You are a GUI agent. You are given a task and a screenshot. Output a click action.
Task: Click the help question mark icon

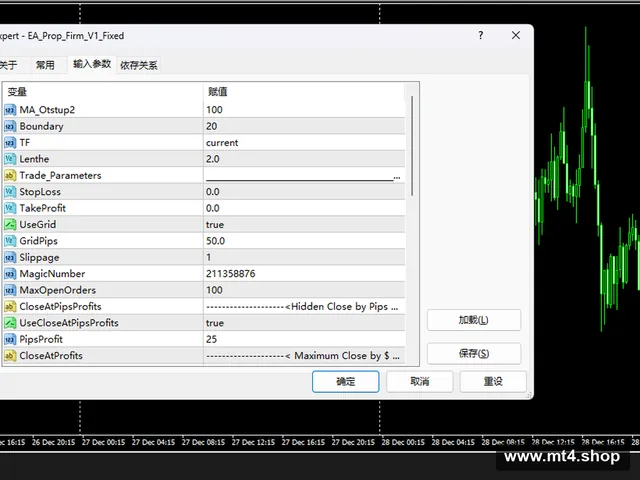[x=481, y=36]
